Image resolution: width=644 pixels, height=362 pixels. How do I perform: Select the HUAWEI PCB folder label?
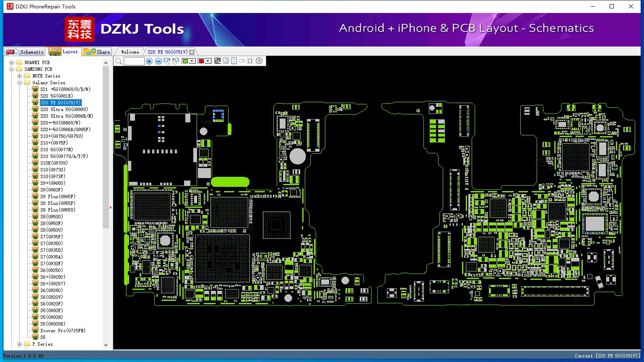coord(37,62)
